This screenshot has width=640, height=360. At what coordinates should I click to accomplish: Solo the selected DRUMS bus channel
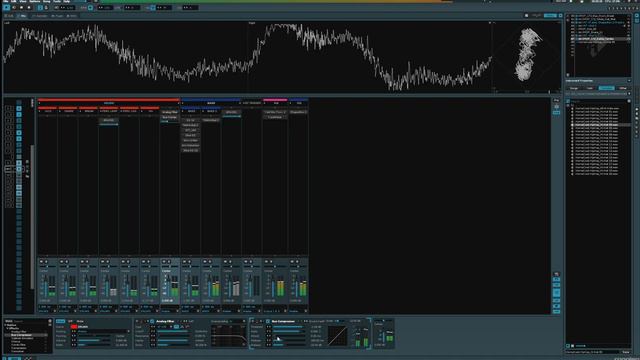coord(169,262)
